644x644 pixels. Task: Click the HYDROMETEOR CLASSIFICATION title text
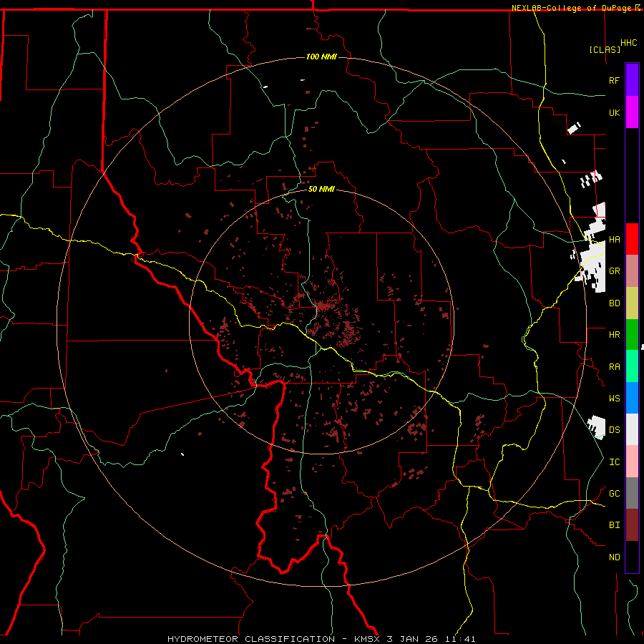pos(251,639)
